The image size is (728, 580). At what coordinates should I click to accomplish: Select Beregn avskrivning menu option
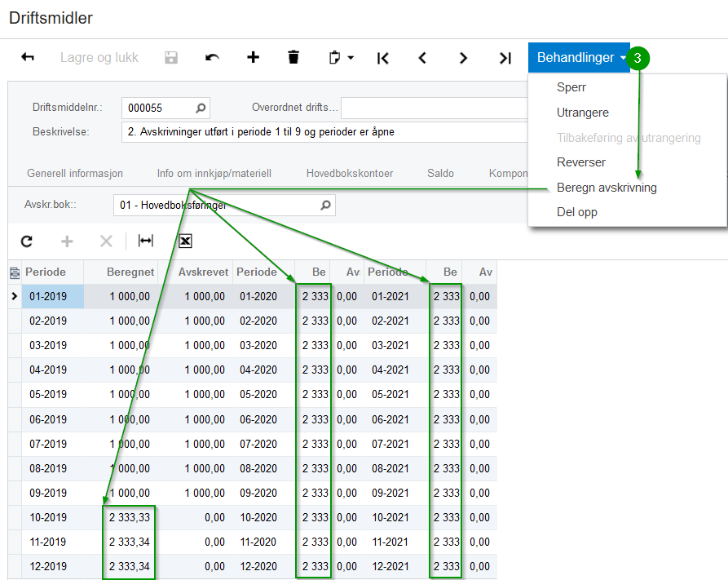(607, 188)
